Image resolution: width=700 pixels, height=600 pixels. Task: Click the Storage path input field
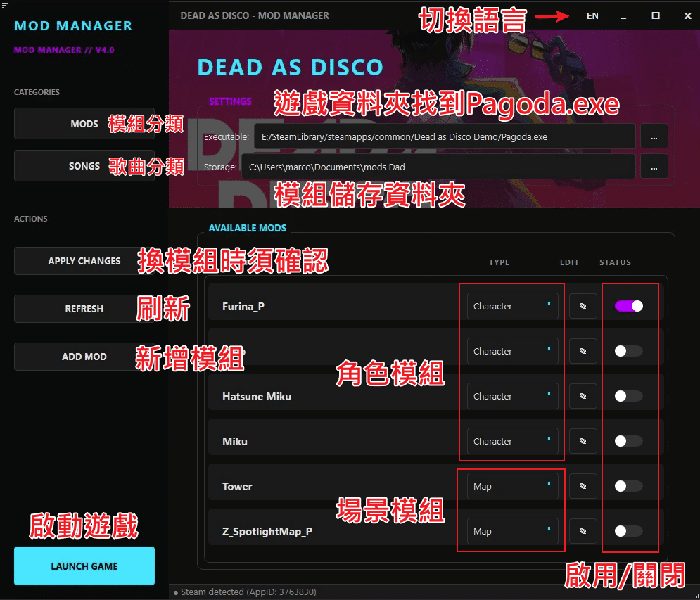[x=438, y=167]
